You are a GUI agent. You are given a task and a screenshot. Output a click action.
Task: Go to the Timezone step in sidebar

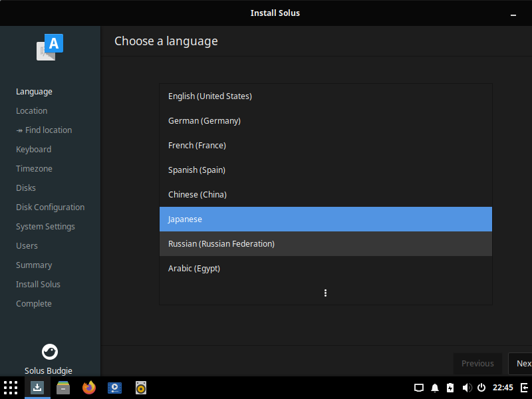click(x=34, y=169)
